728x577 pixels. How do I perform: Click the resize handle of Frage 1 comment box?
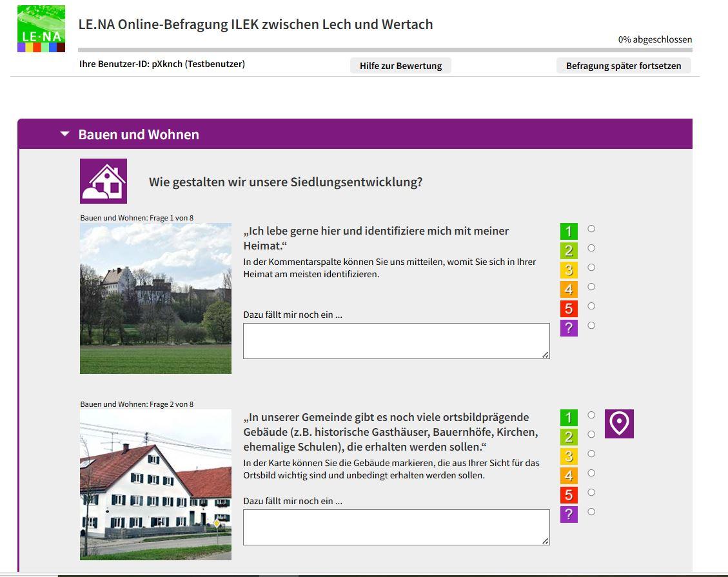(546, 355)
